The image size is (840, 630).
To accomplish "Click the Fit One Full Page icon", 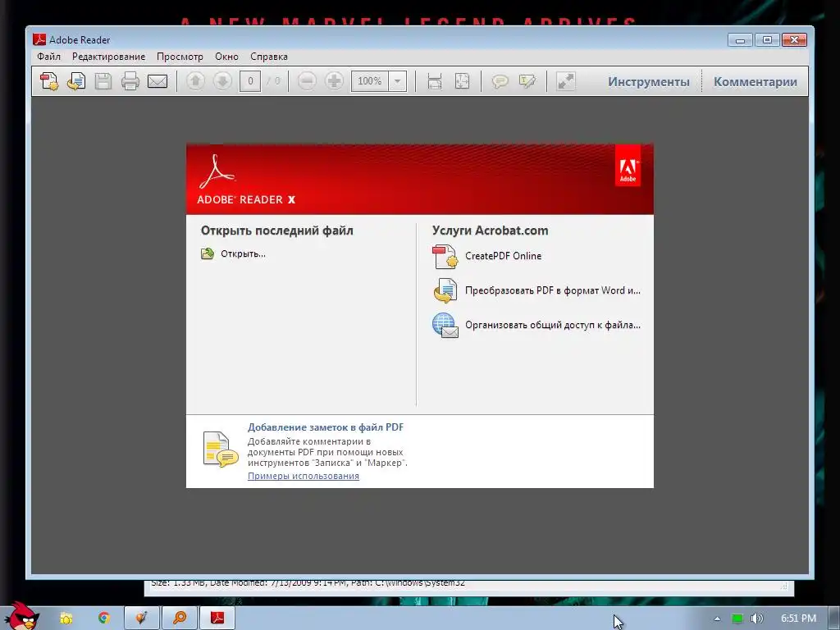I will click(462, 81).
